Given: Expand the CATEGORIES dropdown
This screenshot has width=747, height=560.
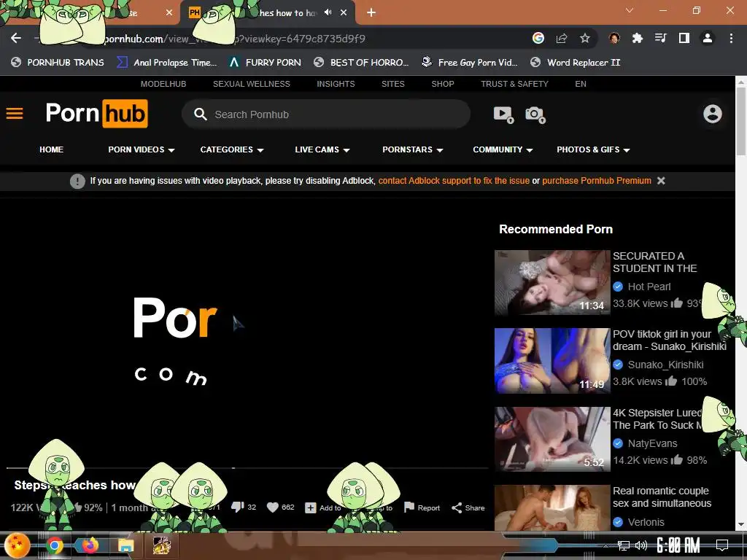Looking at the screenshot, I should click(x=231, y=149).
